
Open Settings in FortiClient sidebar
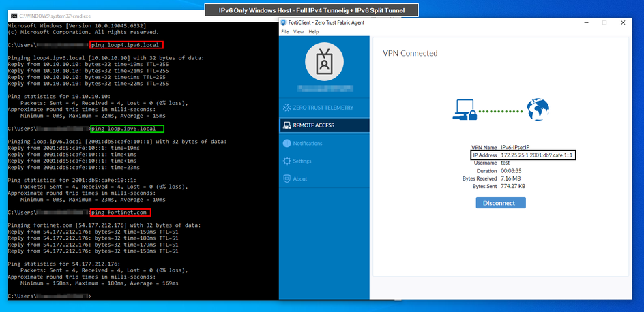coord(324,161)
